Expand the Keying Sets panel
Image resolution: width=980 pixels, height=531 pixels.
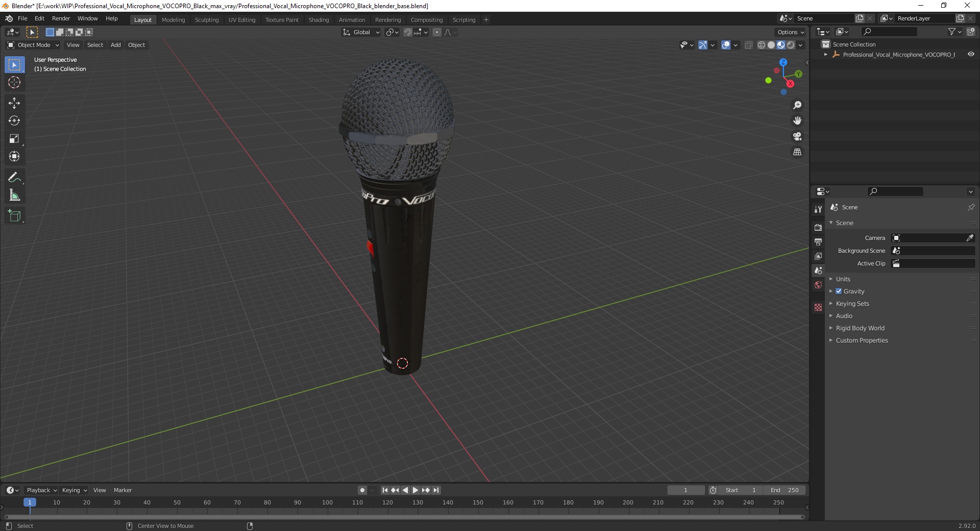point(852,303)
